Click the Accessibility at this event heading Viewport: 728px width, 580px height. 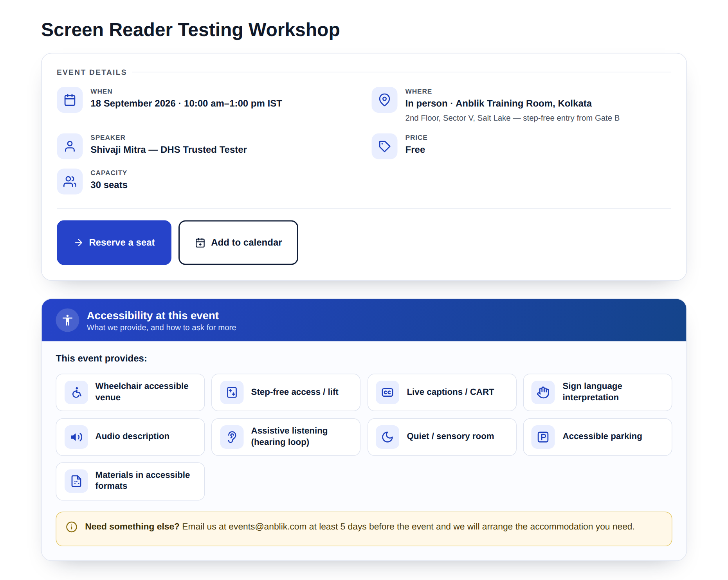point(153,315)
